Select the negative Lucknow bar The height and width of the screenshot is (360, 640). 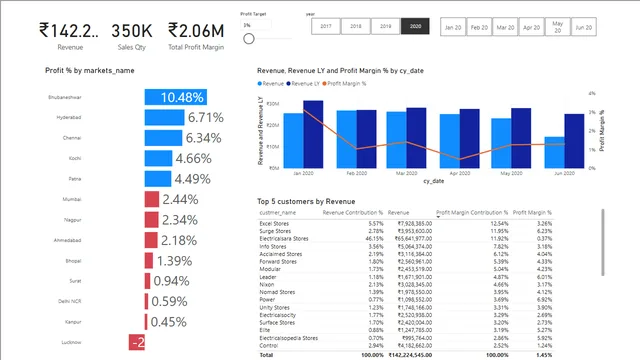tap(137, 342)
